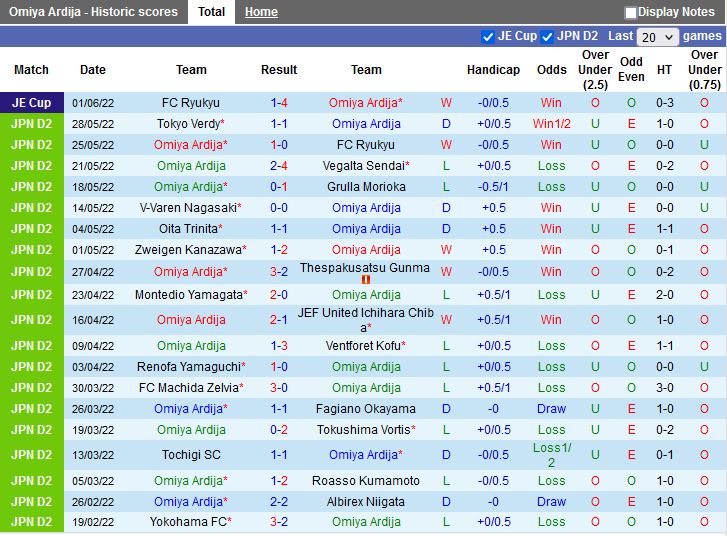The height and width of the screenshot is (536, 727).
Task: Open Tochigi SC team link
Action: (191, 454)
